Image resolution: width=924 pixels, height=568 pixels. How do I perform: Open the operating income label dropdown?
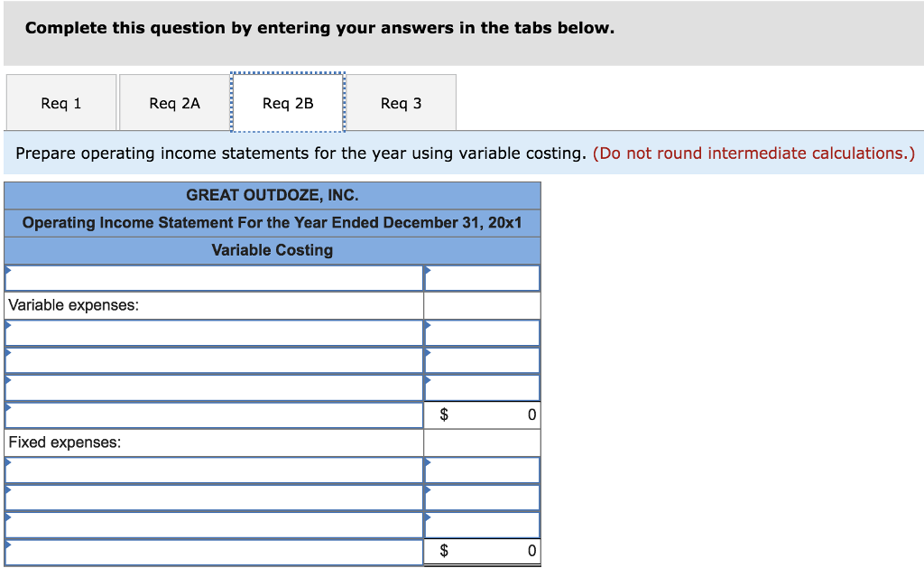[x=214, y=551]
